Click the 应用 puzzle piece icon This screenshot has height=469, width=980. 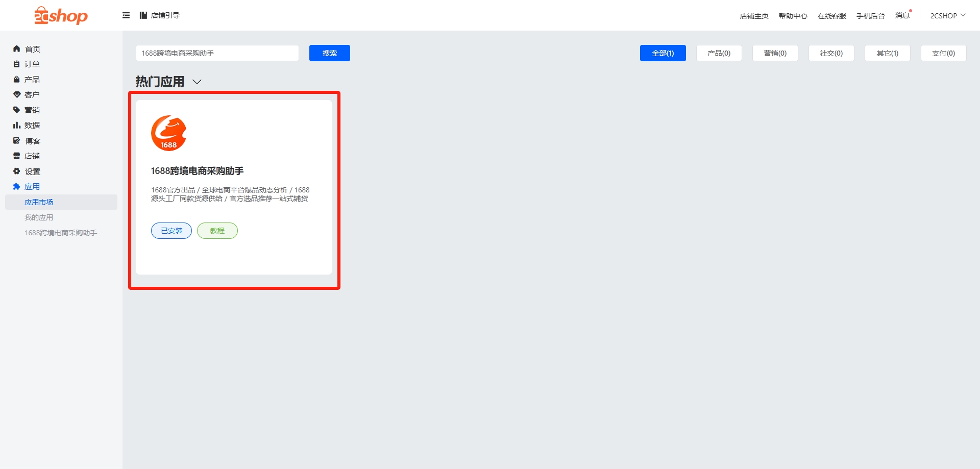16,187
